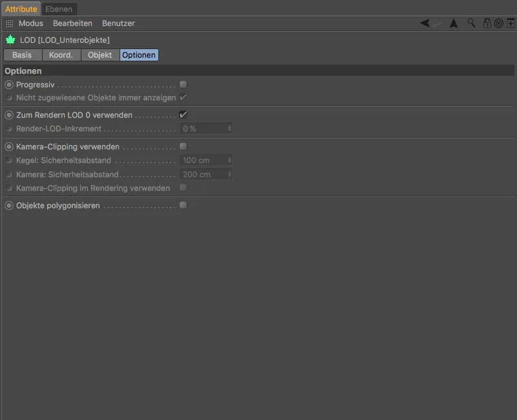Go forward with the greyed right arrow icon
This screenshot has height=420, width=517.
tap(437, 23)
